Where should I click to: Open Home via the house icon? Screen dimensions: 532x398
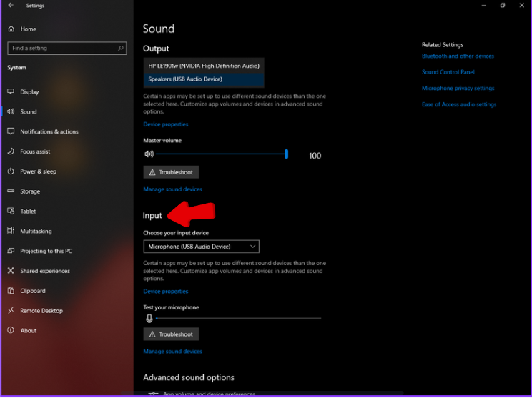pos(11,29)
